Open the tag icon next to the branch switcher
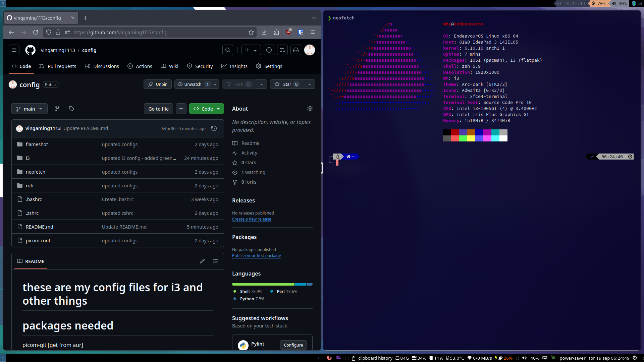Screen dimensions: 644x362 coord(71,109)
